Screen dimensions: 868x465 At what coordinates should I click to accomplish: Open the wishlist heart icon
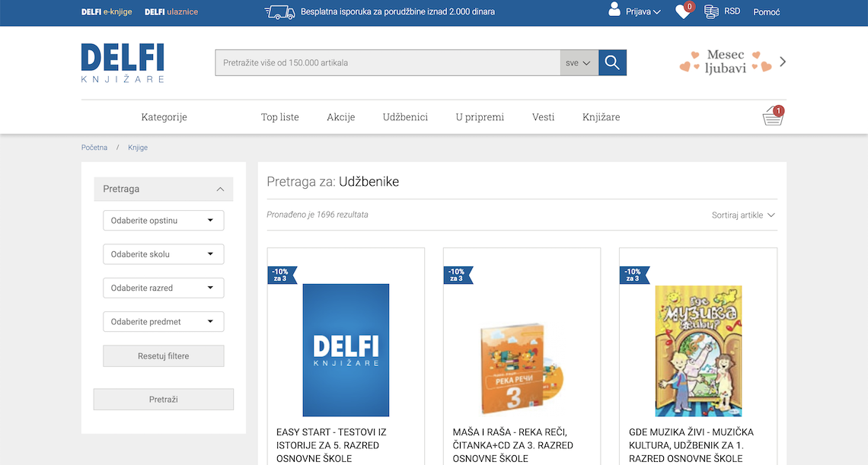(684, 11)
